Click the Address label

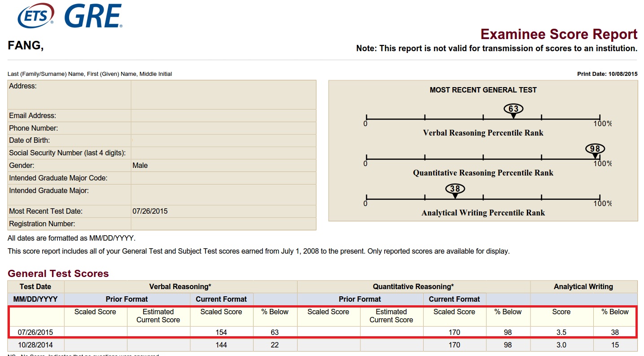click(x=23, y=86)
